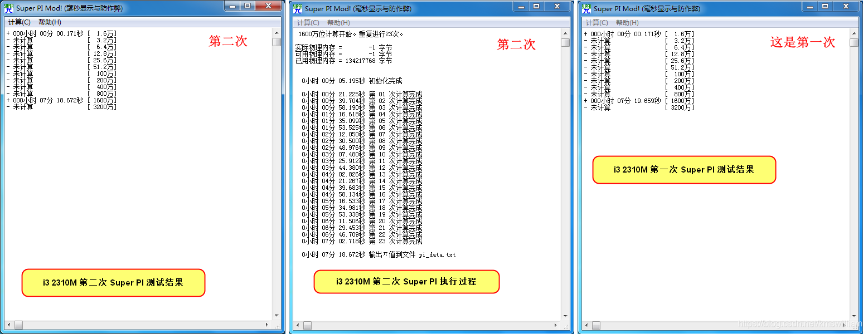868x334 pixels.
Task: Minimize the 18.672秒 results window
Action: (x=232, y=6)
